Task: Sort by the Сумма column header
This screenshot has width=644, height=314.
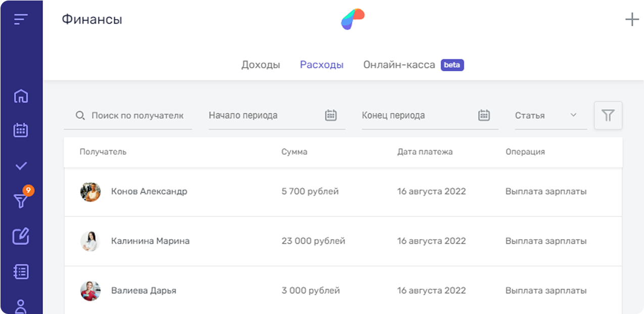Action: (294, 152)
